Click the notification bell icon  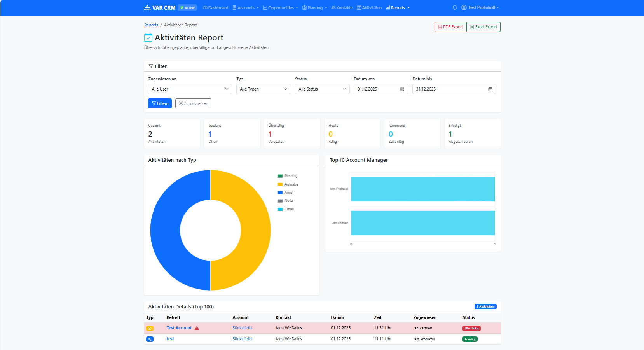tap(454, 8)
